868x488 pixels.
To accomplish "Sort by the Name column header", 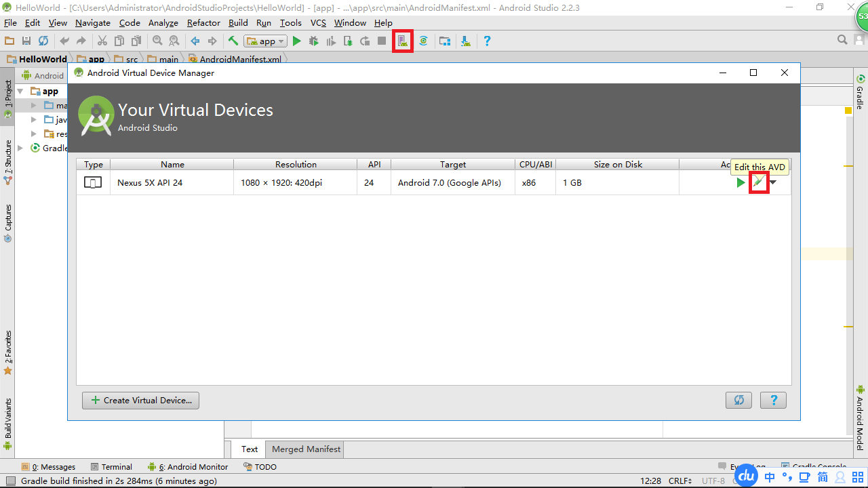I will (172, 164).
